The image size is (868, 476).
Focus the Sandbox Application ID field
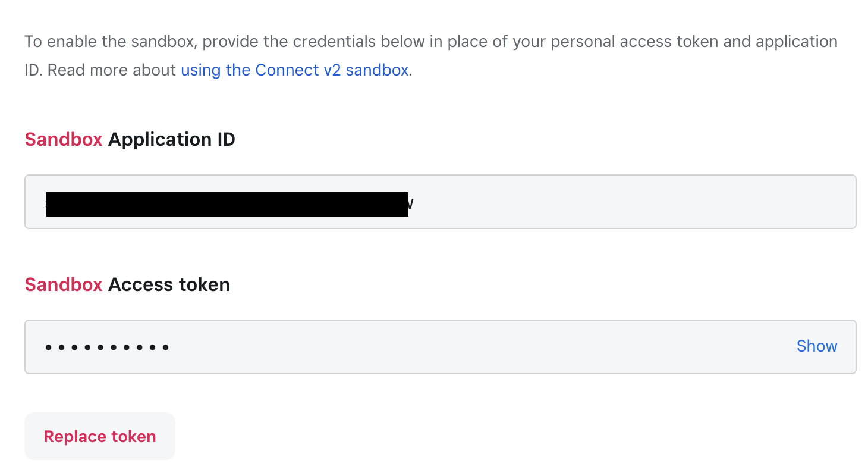440,202
